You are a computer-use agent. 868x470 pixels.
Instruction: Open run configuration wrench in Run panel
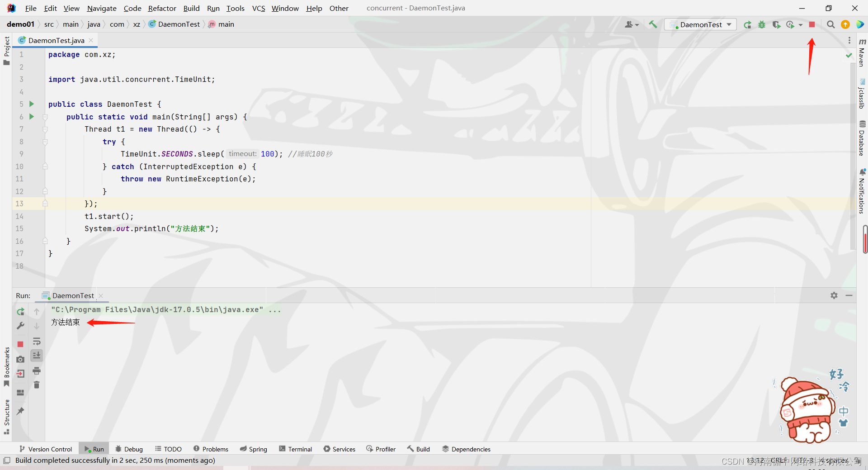(x=20, y=326)
